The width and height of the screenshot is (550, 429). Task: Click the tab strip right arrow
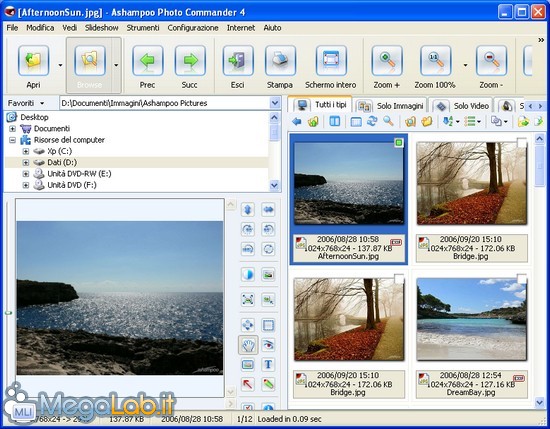(540, 106)
